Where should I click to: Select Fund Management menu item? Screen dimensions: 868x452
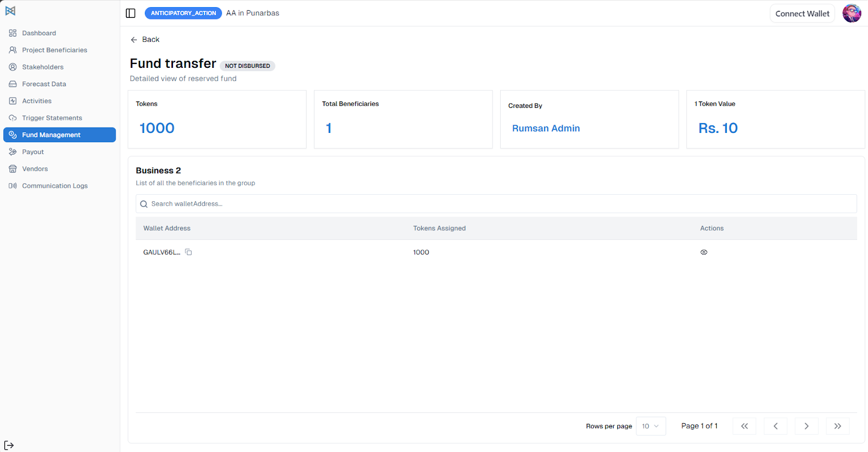click(60, 135)
